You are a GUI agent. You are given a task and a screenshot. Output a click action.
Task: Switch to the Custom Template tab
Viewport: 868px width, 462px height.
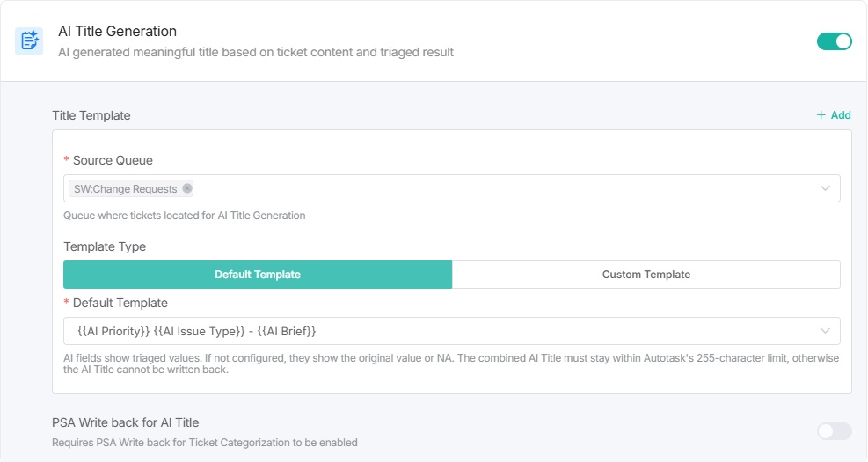point(646,275)
